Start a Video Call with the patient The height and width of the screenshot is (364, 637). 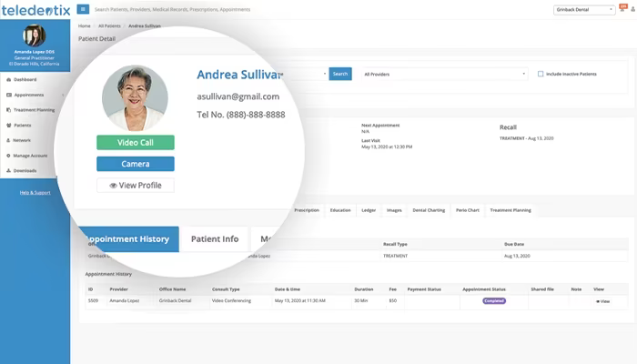tap(136, 143)
